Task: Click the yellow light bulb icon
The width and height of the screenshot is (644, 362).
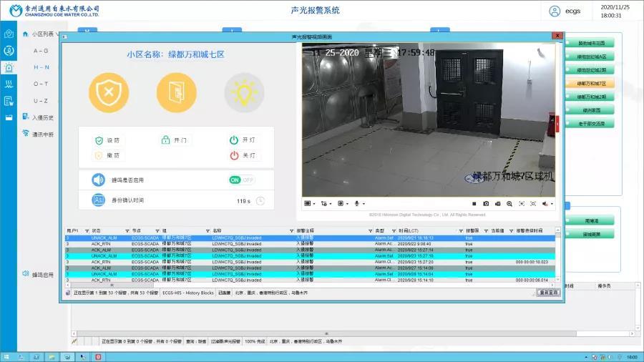Action: point(244,93)
